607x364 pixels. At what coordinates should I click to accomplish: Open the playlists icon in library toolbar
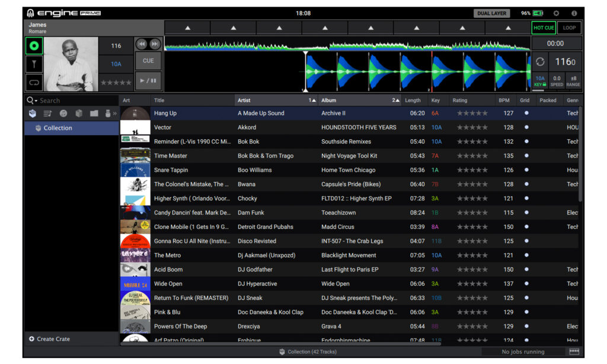tap(48, 113)
